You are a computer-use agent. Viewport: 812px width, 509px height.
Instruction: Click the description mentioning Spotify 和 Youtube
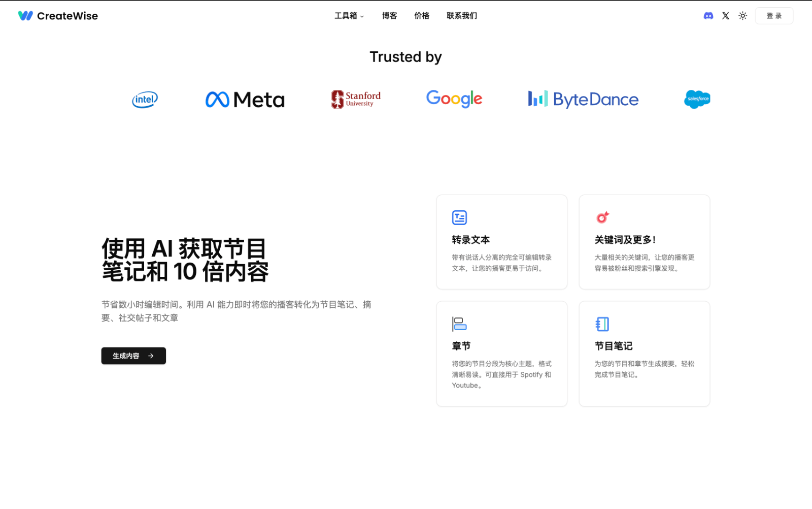(502, 374)
